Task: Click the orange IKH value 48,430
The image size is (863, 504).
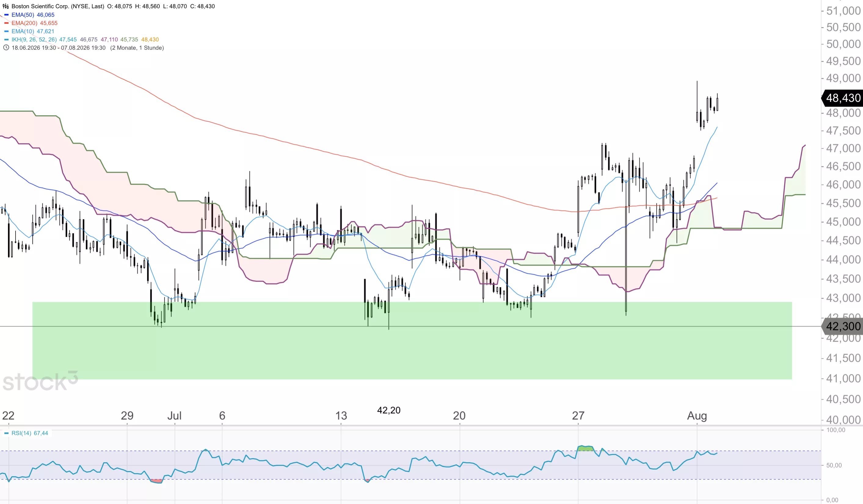Action: (x=150, y=39)
